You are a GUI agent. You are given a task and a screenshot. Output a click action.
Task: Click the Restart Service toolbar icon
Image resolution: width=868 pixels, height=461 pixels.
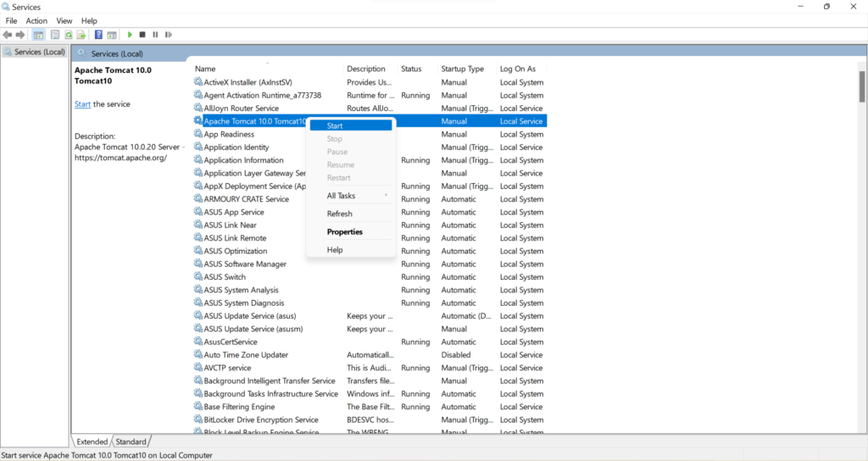168,35
